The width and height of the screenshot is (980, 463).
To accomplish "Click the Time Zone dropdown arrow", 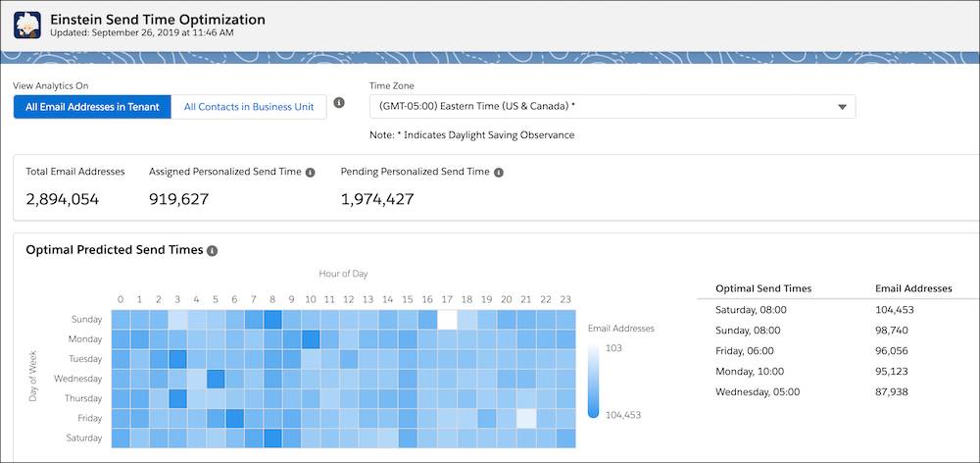I will click(x=842, y=107).
